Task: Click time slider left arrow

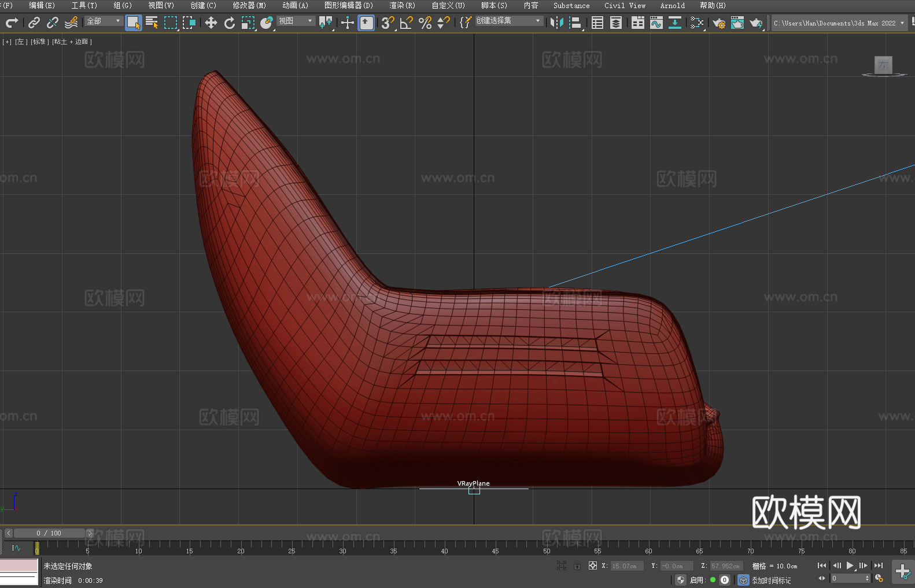Action: (8, 533)
